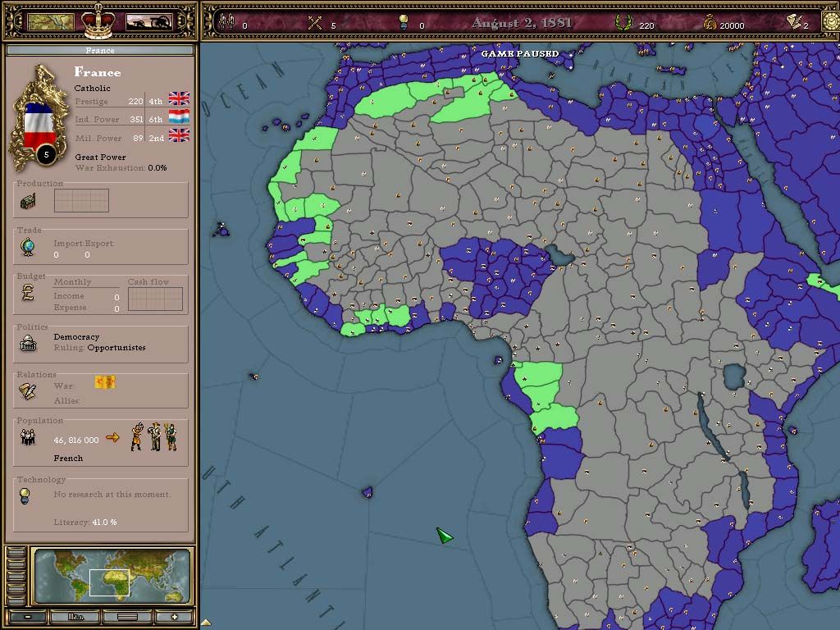
Task: Open the ledger statistics bar-chart button
Action: pyautogui.click(x=75, y=617)
